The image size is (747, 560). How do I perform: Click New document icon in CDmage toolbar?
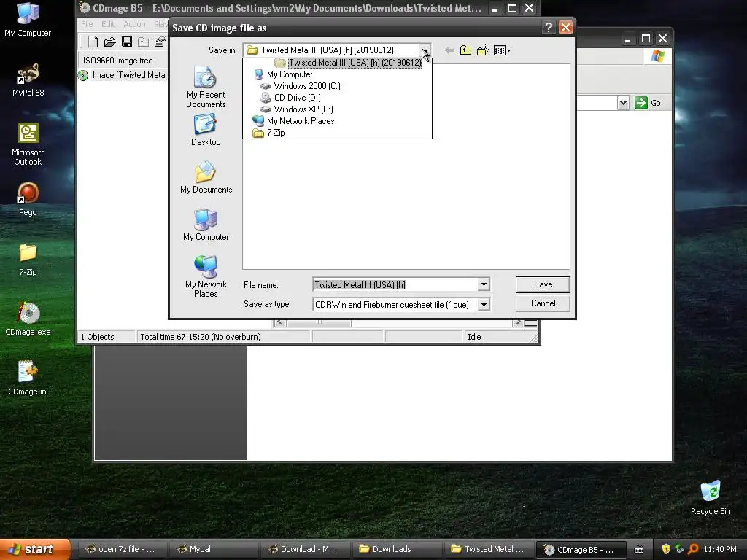(x=93, y=42)
